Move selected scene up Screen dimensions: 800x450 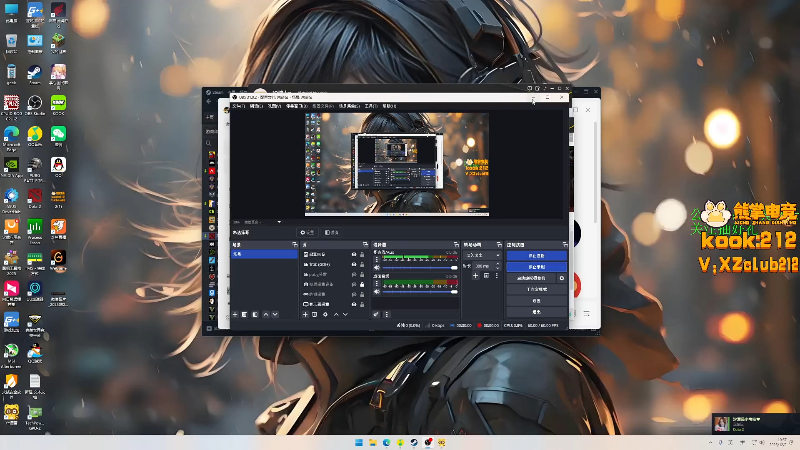(x=265, y=314)
